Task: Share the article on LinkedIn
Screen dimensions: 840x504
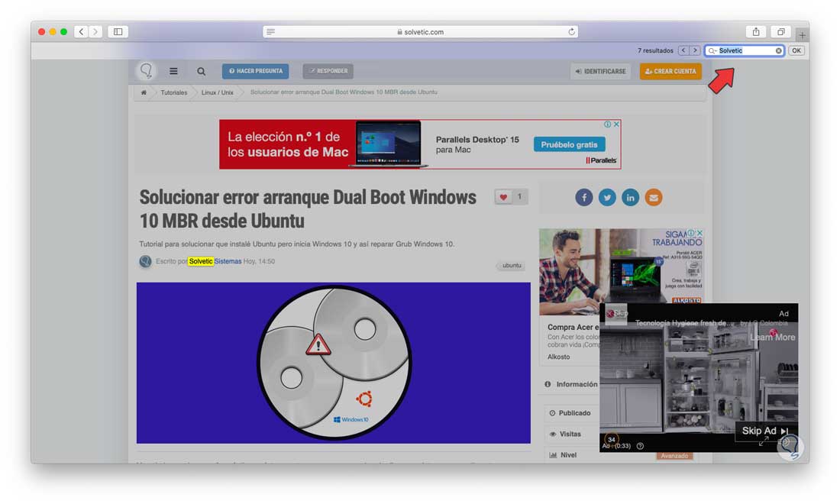Action: [x=630, y=198]
